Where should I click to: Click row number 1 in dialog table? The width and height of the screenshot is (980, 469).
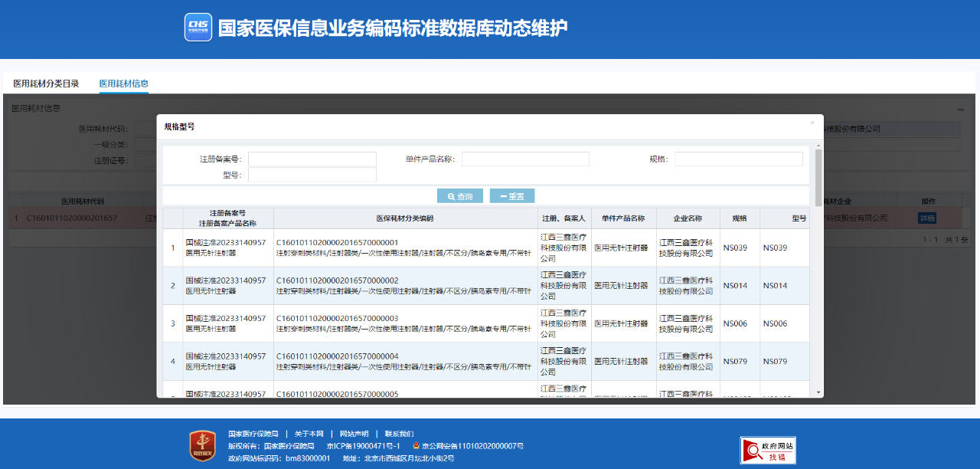click(x=172, y=248)
